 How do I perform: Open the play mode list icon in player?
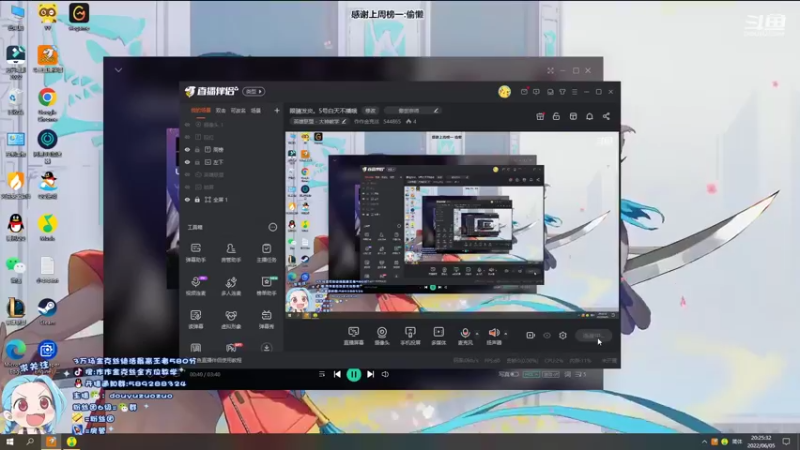click(x=321, y=374)
